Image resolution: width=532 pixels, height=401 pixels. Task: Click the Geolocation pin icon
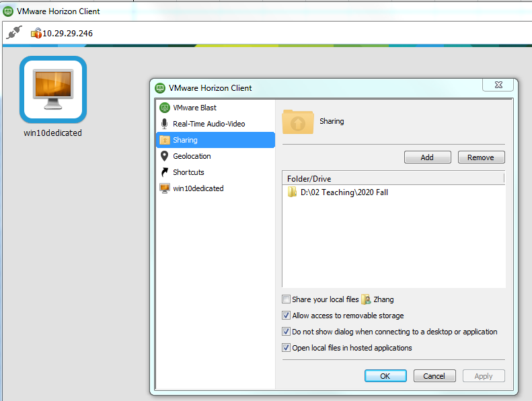coord(165,156)
